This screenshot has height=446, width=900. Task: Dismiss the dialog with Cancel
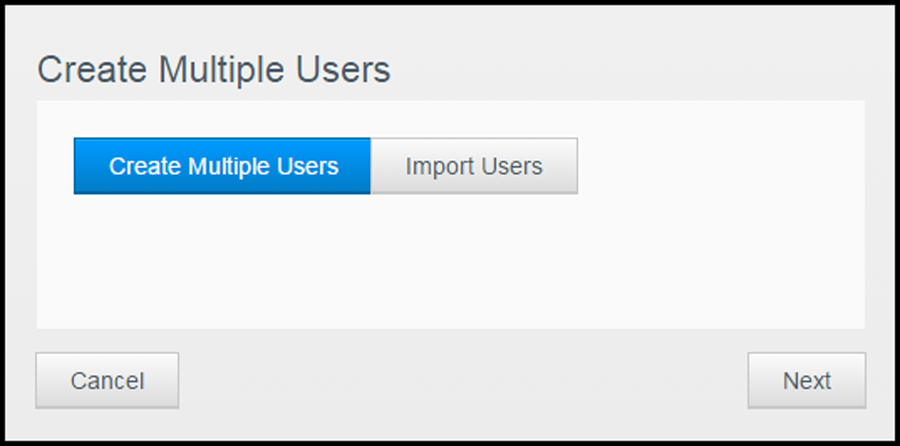(107, 381)
